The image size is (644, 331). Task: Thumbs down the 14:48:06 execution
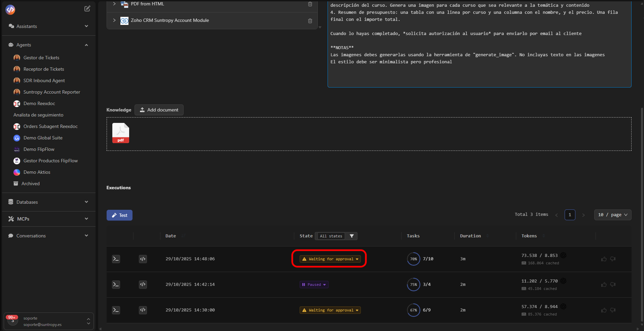pyautogui.click(x=613, y=259)
